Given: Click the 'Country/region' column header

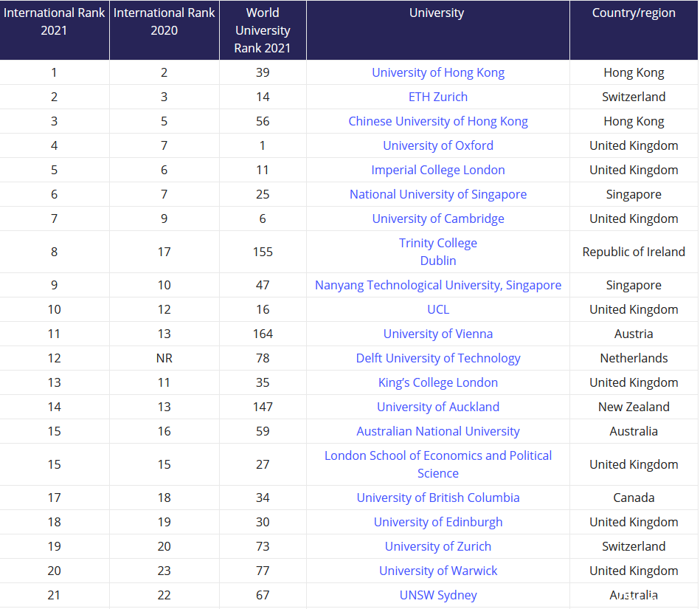Looking at the screenshot, I should (634, 30).
